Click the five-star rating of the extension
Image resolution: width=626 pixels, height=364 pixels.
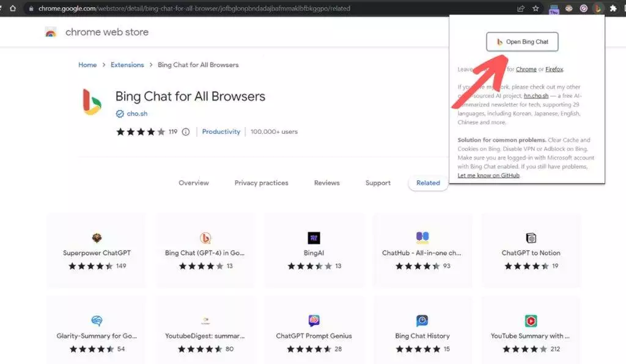coord(141,131)
